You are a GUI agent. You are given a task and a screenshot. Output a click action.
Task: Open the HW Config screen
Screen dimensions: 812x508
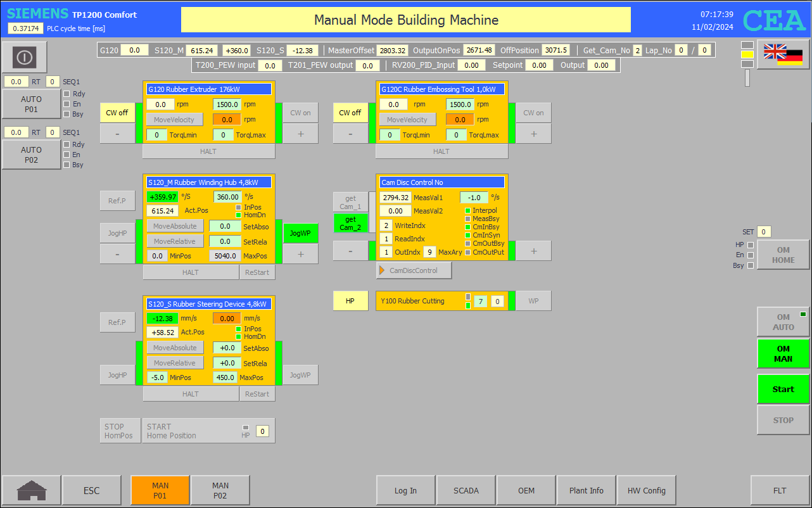tap(646, 490)
